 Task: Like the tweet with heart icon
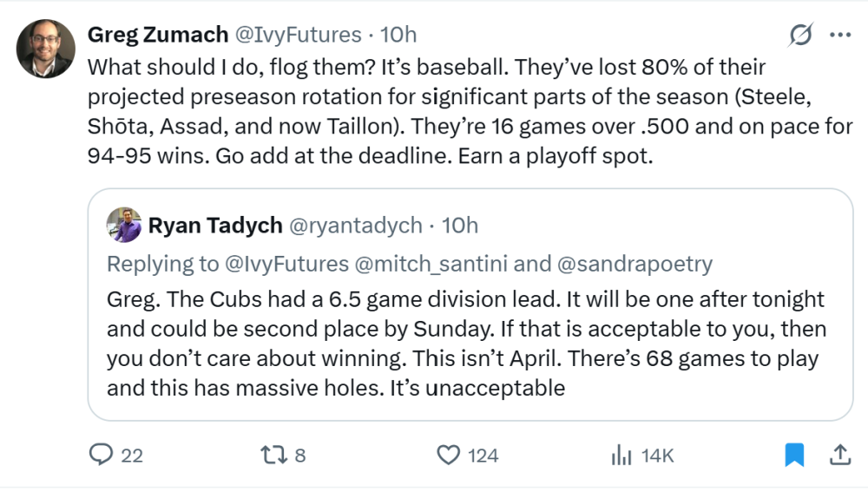(448, 455)
